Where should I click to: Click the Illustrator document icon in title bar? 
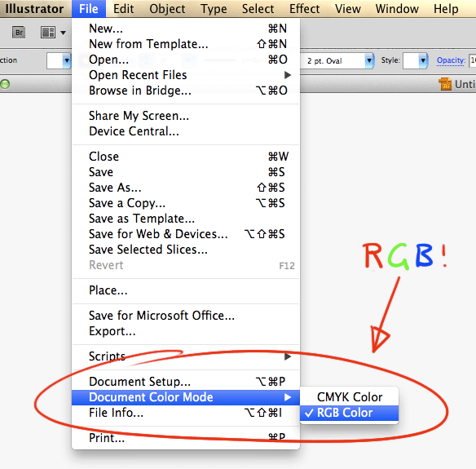coord(445,84)
